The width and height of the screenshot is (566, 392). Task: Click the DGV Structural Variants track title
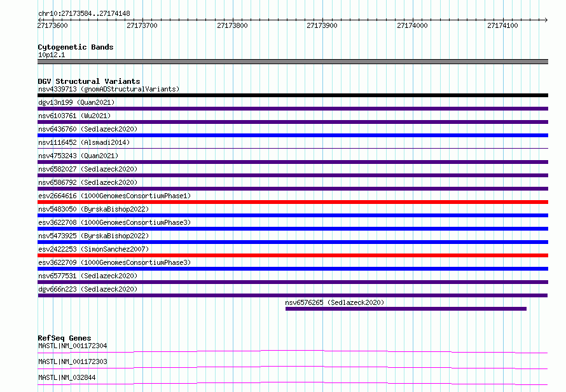[x=89, y=81]
